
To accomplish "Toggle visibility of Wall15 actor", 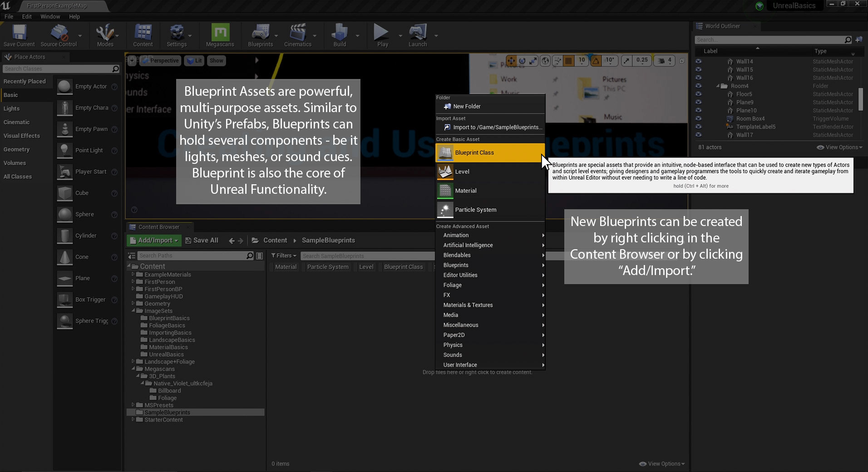I will click(698, 69).
